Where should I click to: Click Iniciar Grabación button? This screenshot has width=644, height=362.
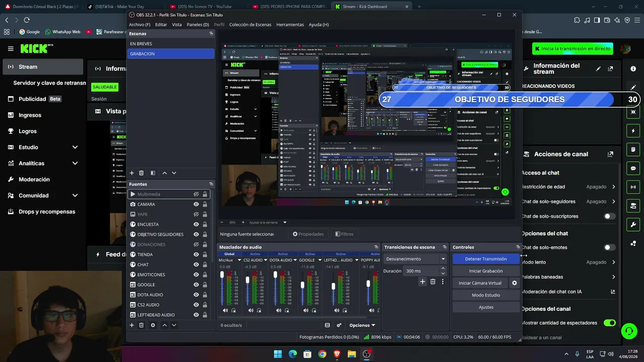tap(486, 271)
